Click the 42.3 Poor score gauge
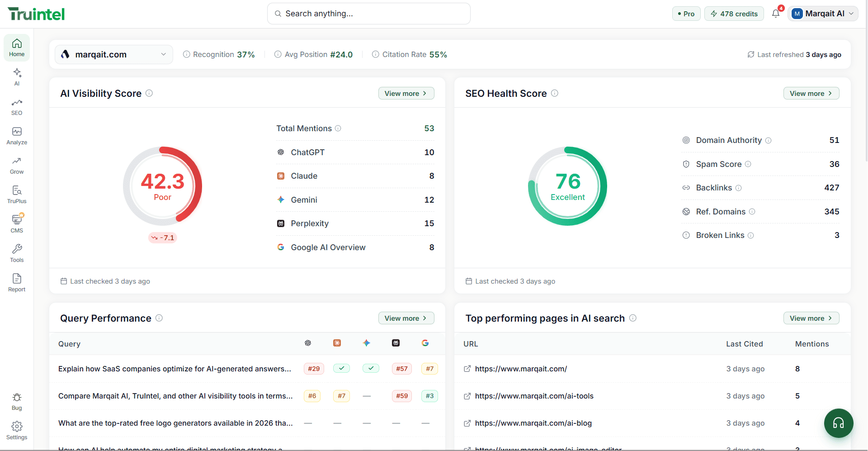The image size is (868, 451). click(163, 186)
